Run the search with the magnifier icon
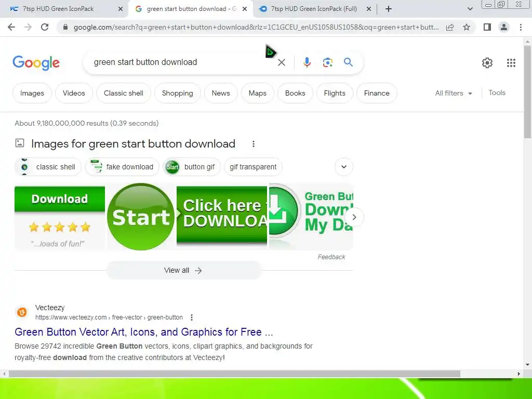 [x=348, y=62]
